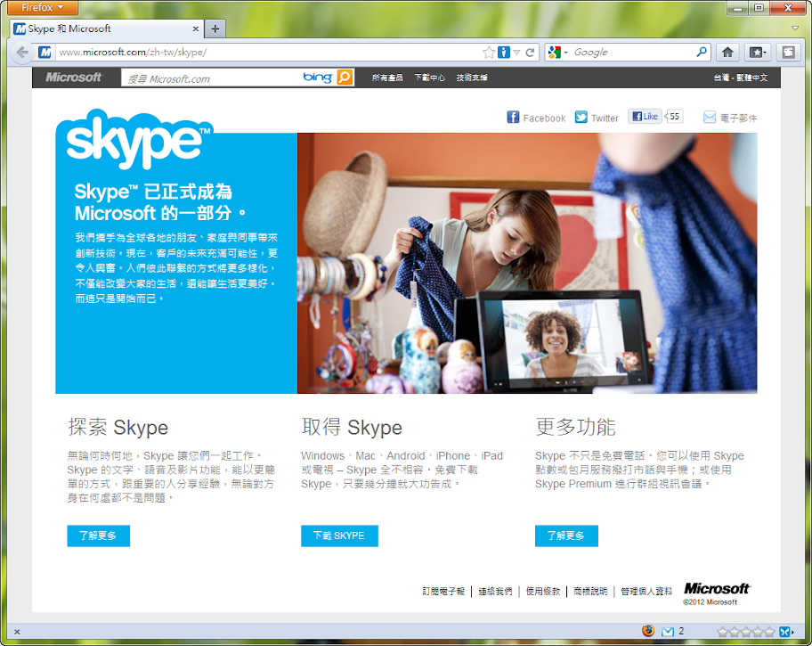
Task: Click the footer Microsoft logo
Action: [x=717, y=588]
